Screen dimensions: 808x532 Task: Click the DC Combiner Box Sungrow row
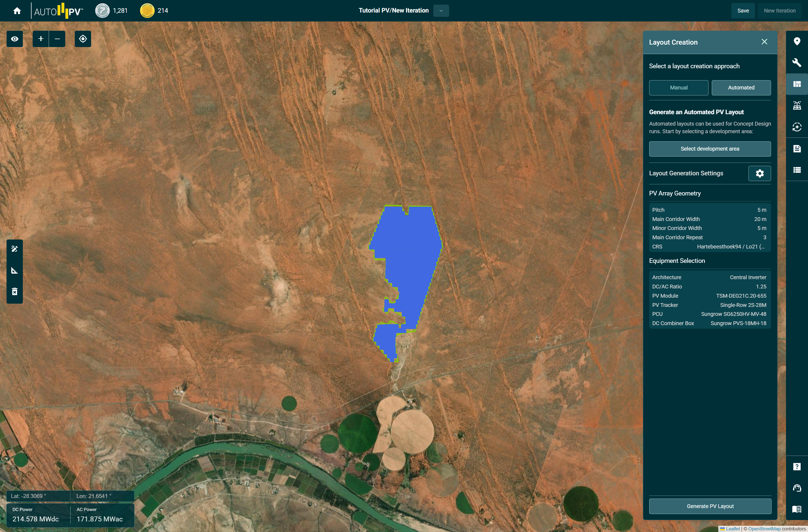click(709, 323)
